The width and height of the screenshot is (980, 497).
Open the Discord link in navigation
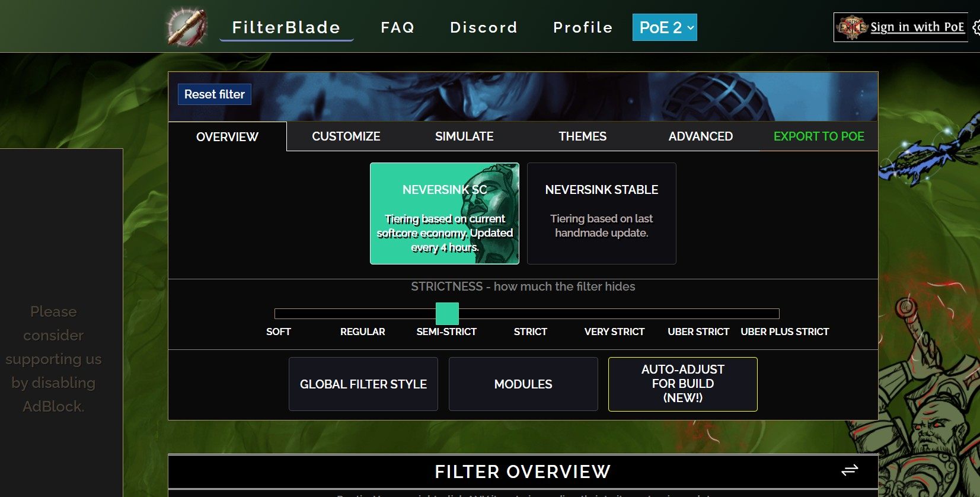coord(484,27)
